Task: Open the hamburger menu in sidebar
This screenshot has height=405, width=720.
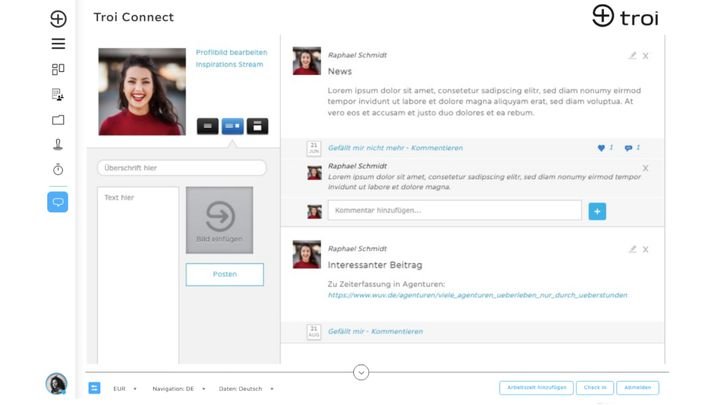Action: (58, 44)
